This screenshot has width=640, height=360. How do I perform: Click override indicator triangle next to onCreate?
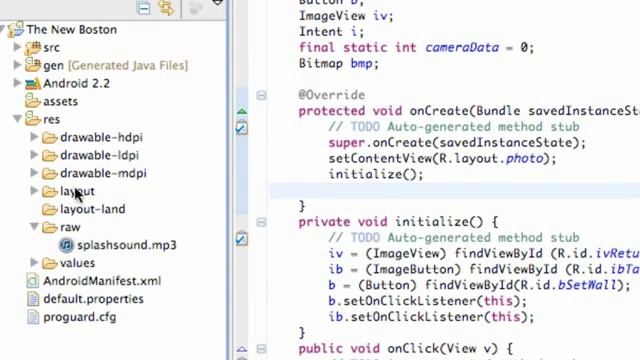[x=242, y=111]
